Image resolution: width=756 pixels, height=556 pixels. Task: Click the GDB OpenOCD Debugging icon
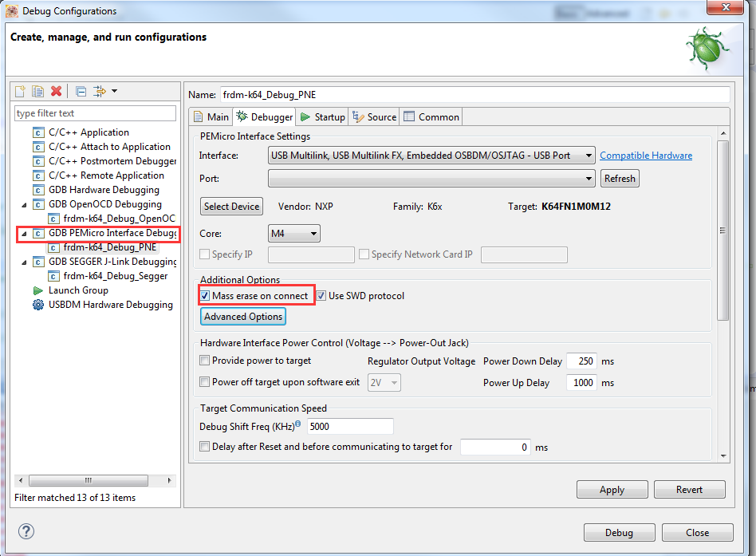coord(38,204)
